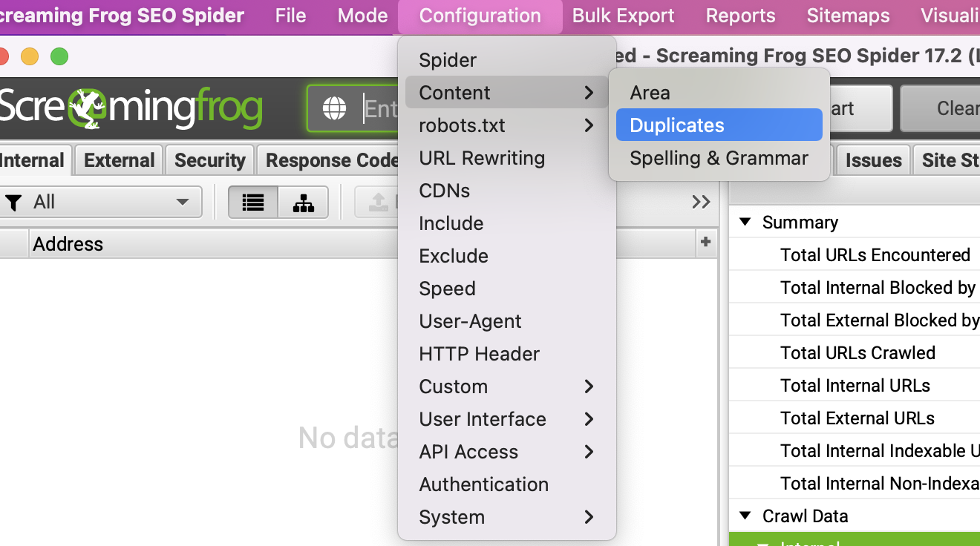Click the filter funnel icon

point(13,203)
